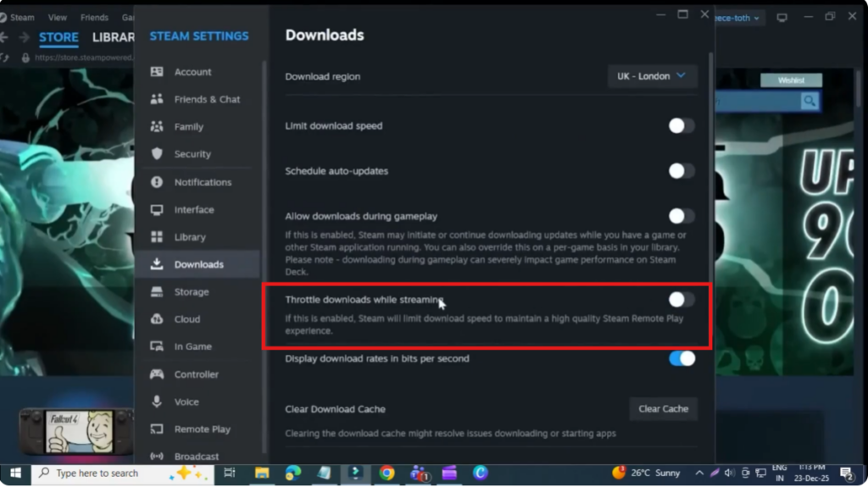The width and height of the screenshot is (868, 487).
Task: Select the In Game icon
Action: (x=157, y=346)
